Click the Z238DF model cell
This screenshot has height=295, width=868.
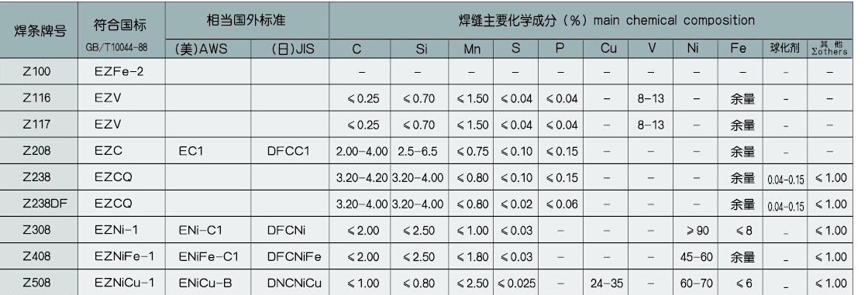[x=38, y=204]
